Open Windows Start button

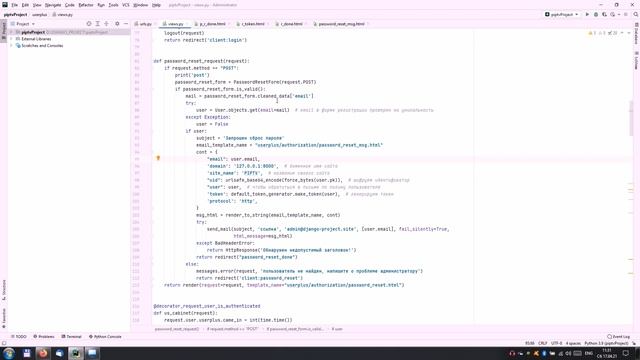click(x=9, y=353)
